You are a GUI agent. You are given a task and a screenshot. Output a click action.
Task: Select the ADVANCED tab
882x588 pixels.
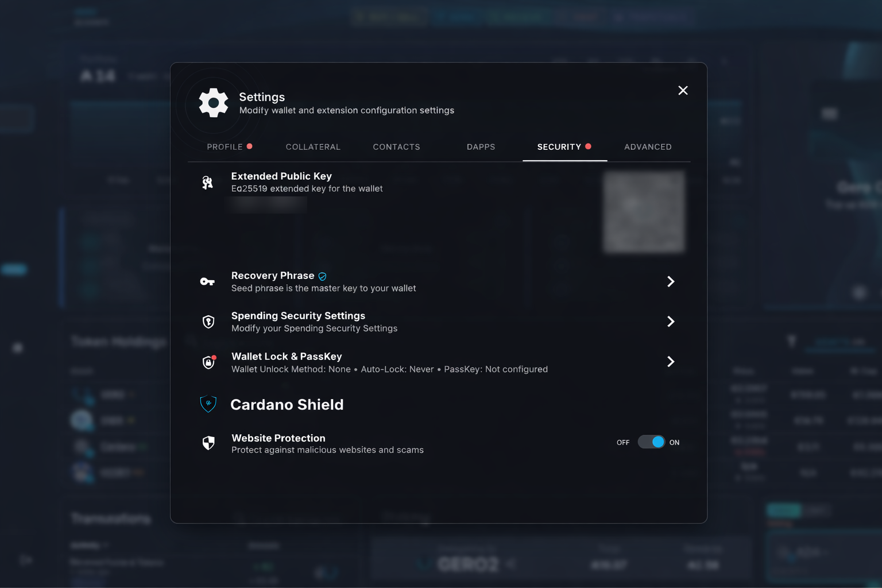coord(648,146)
